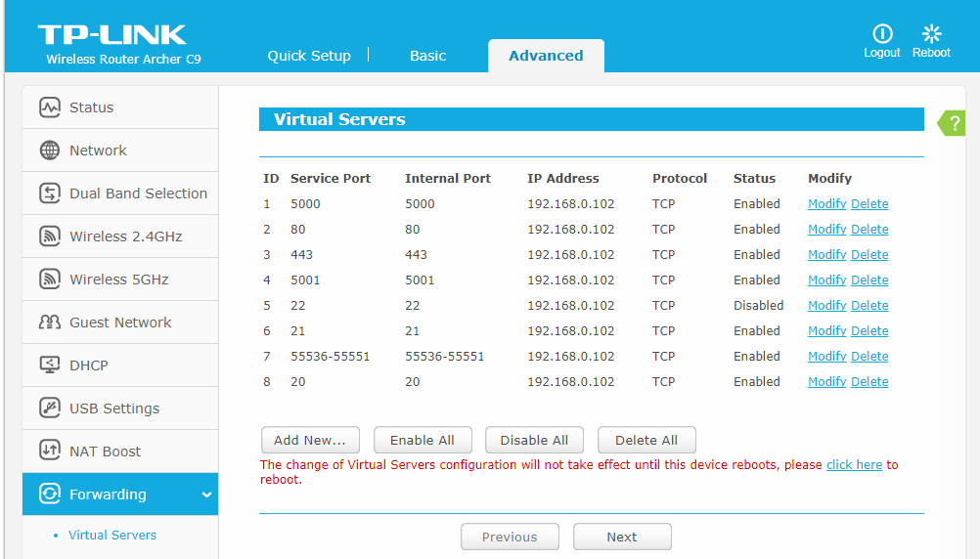The height and width of the screenshot is (559, 980).
Task: Switch to the Basic tab
Action: 427,56
